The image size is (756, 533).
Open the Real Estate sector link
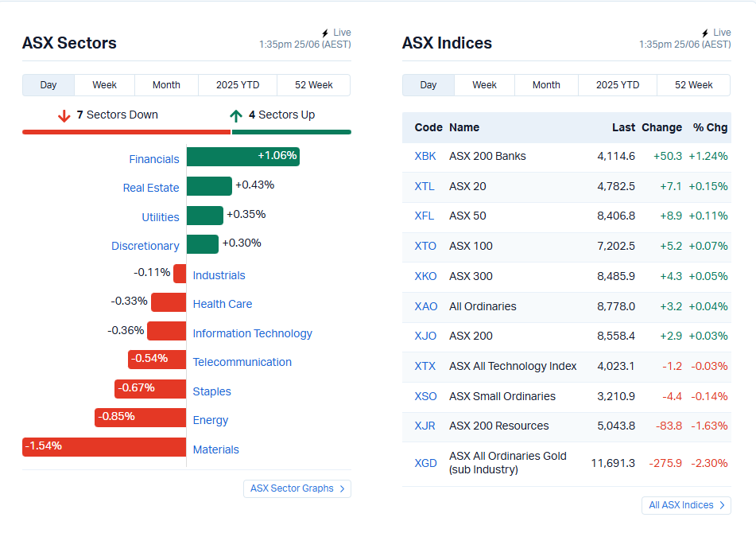[x=151, y=188]
